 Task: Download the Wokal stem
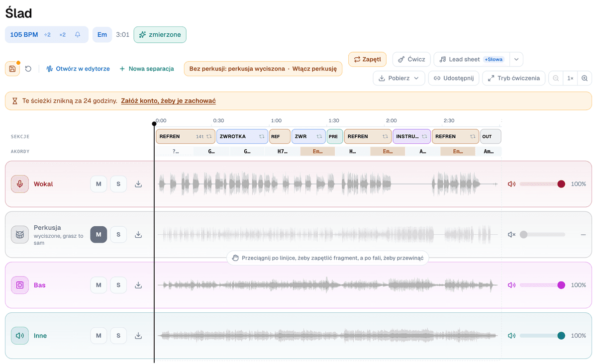[138, 184]
